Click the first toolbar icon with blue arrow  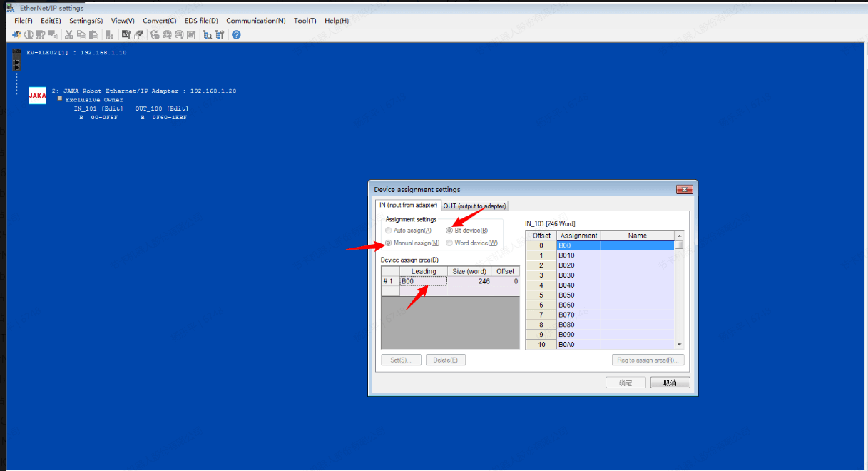coord(16,34)
